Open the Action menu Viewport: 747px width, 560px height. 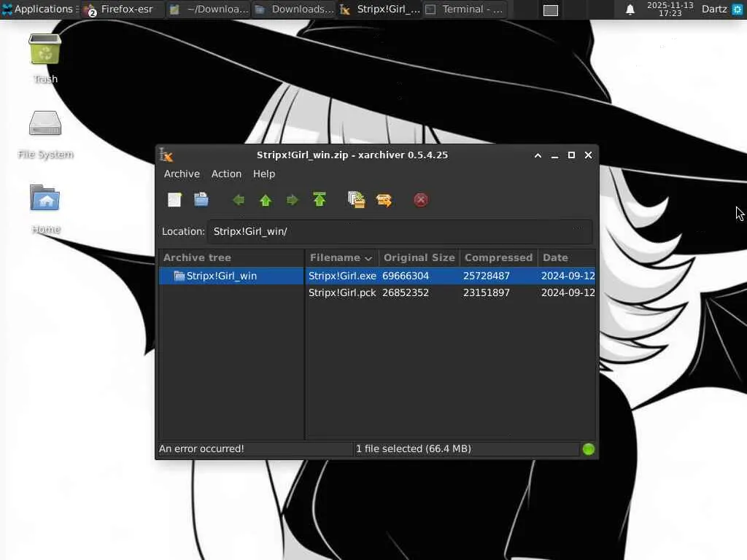pyautogui.click(x=226, y=174)
